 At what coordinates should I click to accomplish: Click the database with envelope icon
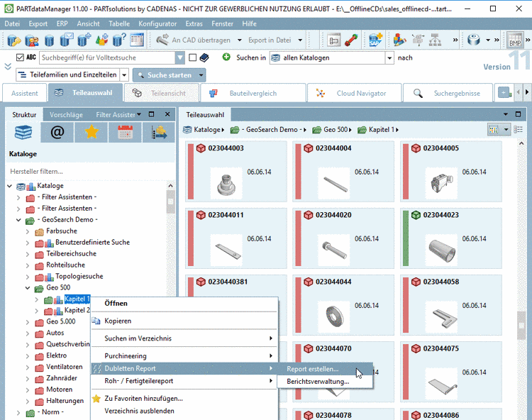[x=67, y=40]
